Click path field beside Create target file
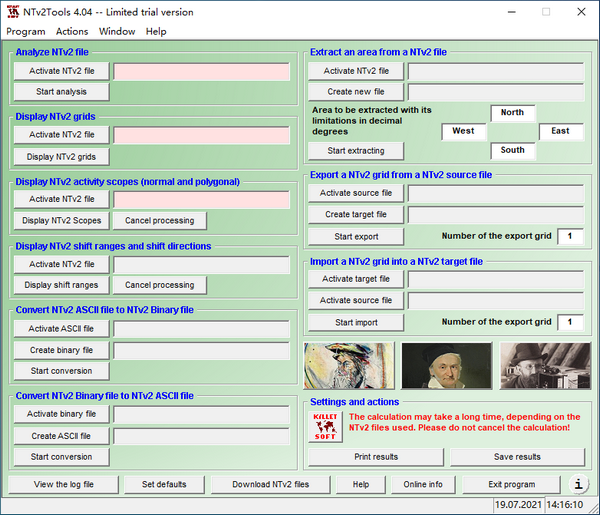Screen dimensions: 600x515 tap(496, 215)
